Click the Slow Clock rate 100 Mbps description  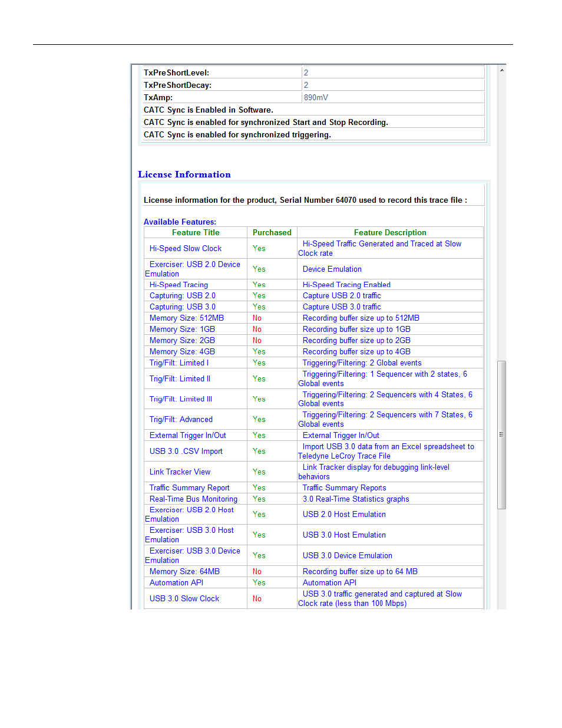(x=380, y=599)
